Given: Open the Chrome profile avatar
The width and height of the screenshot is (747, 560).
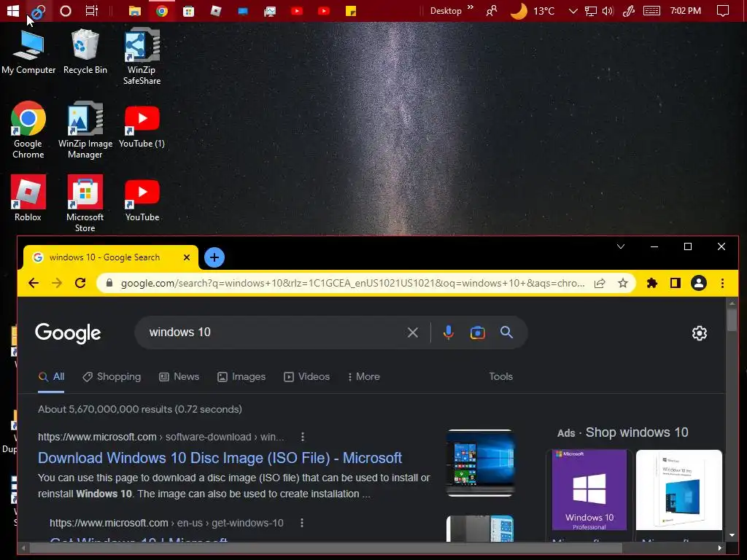Looking at the screenshot, I should pyautogui.click(x=699, y=284).
